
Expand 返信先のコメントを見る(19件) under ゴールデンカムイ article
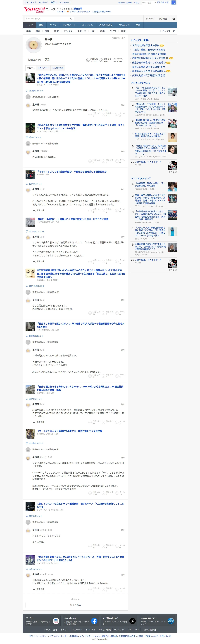(45, 449)
